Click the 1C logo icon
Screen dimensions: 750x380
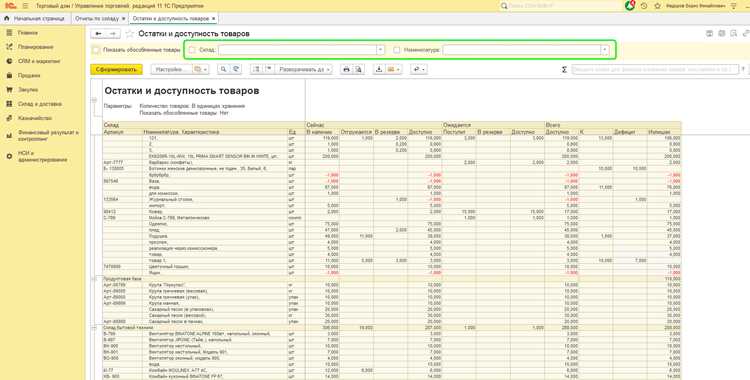click(x=10, y=6)
